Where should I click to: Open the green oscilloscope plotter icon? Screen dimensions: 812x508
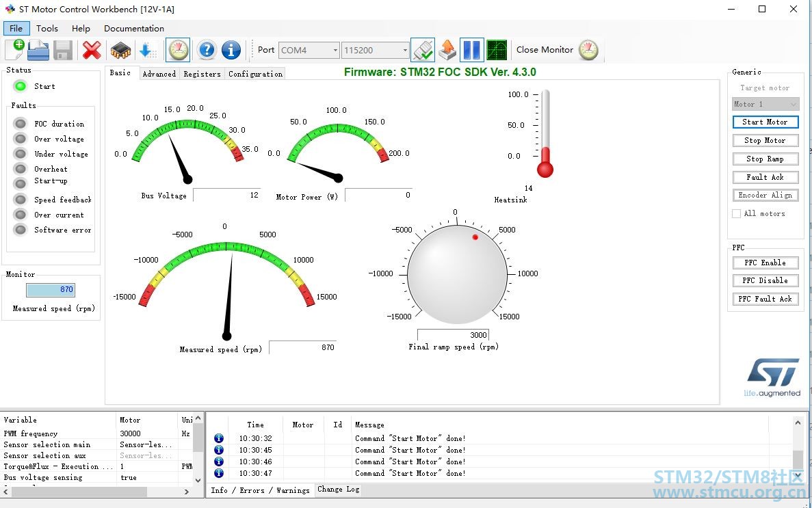(497, 50)
